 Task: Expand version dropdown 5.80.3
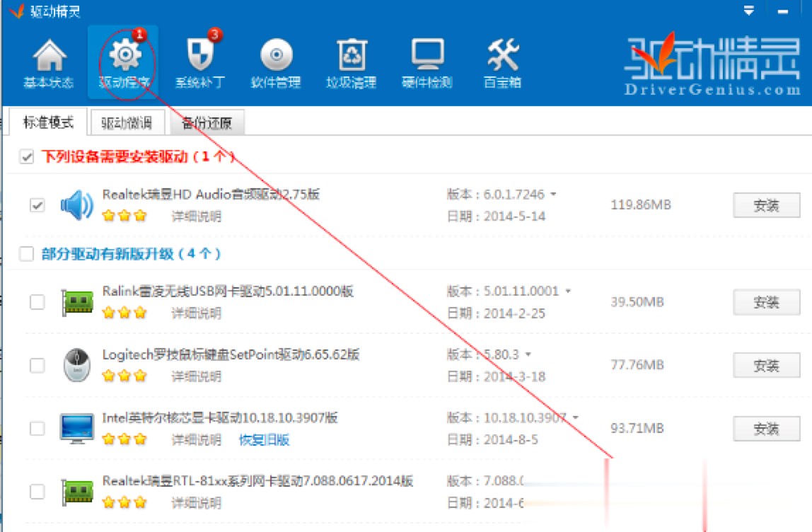[x=528, y=354]
